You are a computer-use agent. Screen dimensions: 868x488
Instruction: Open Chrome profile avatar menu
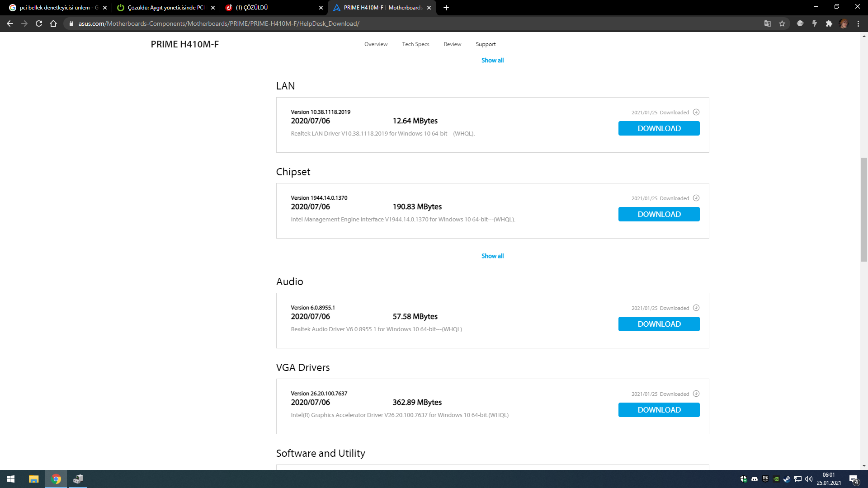tap(844, 23)
